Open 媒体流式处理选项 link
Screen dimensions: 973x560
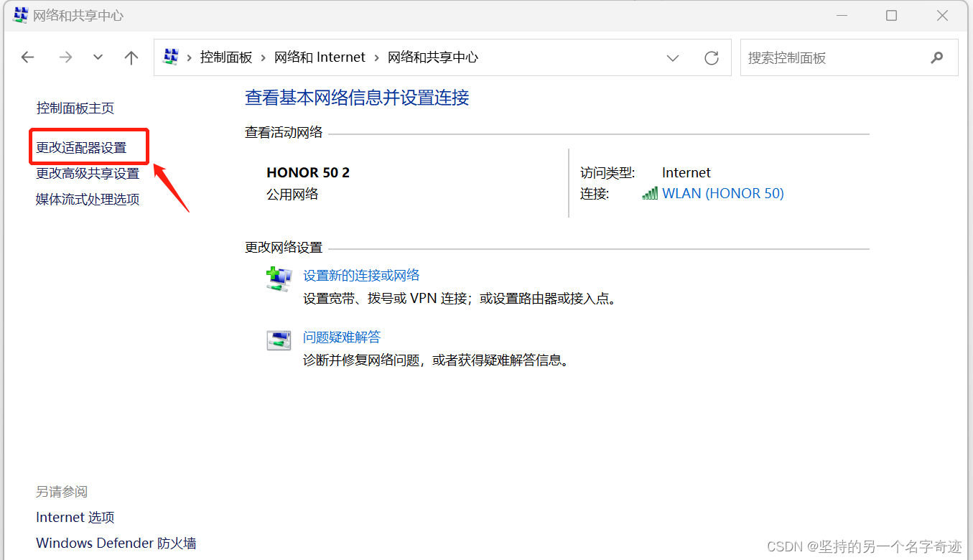tap(88, 200)
